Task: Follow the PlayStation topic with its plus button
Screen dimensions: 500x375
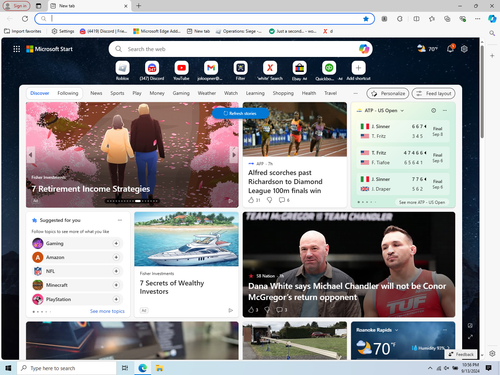Action: click(116, 299)
